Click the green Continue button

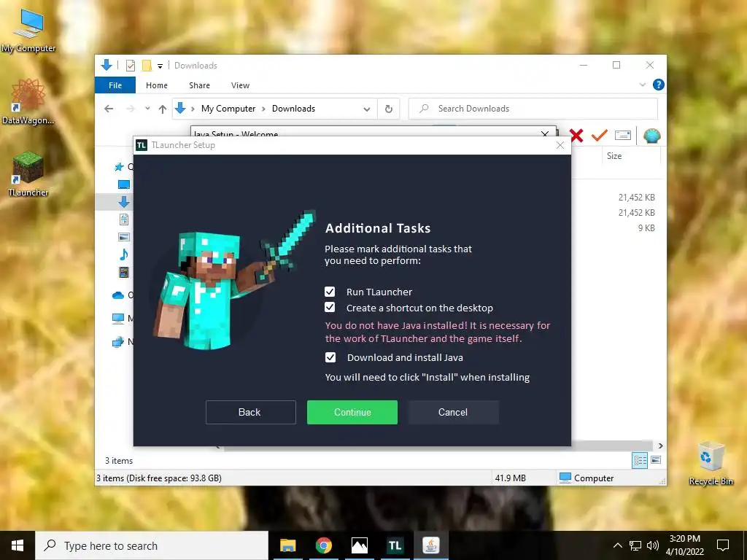pos(352,412)
